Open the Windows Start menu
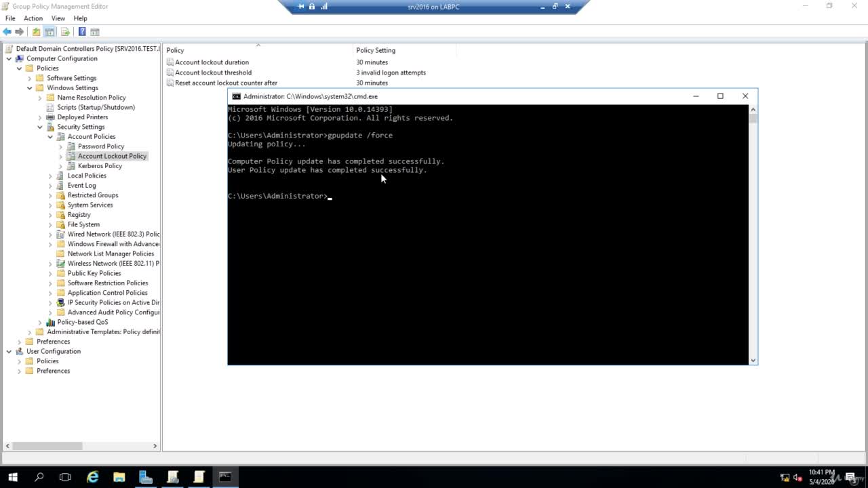The width and height of the screenshot is (868, 488). coord(13,477)
